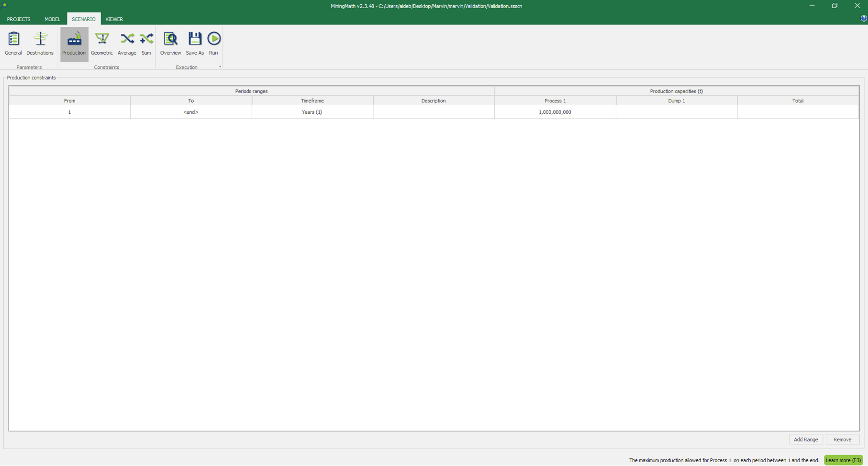Open the Geometric constraints icon
The height and width of the screenshot is (466, 868).
(102, 44)
